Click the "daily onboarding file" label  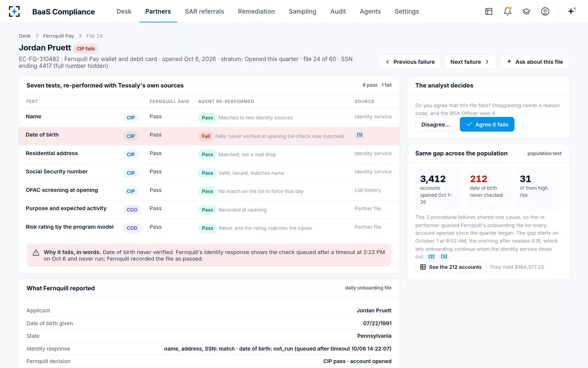click(368, 288)
